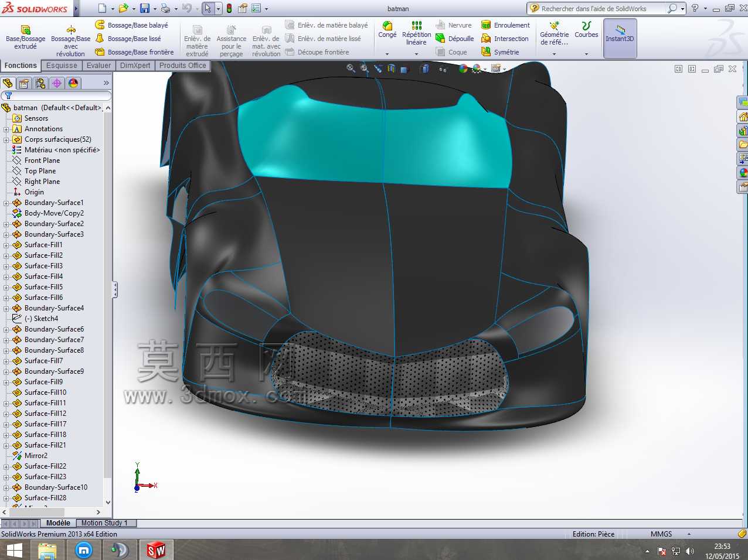The image size is (748, 560).
Task: Click Dépouille draft button
Action: click(x=455, y=39)
